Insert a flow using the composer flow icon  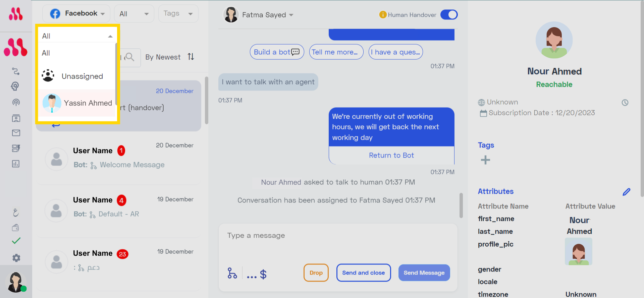pyautogui.click(x=232, y=273)
